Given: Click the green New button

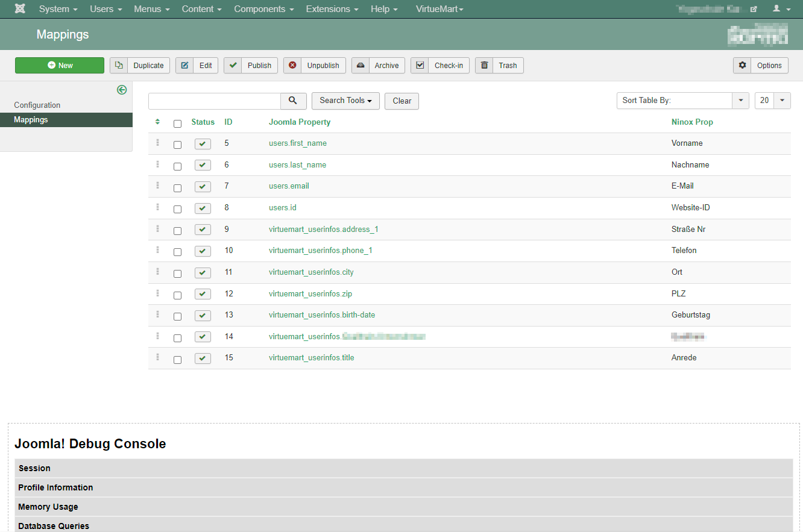Looking at the screenshot, I should click(x=60, y=65).
